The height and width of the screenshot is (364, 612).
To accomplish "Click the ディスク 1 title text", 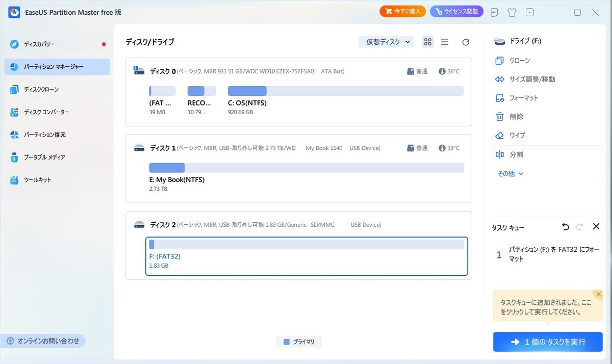I will tap(163, 148).
